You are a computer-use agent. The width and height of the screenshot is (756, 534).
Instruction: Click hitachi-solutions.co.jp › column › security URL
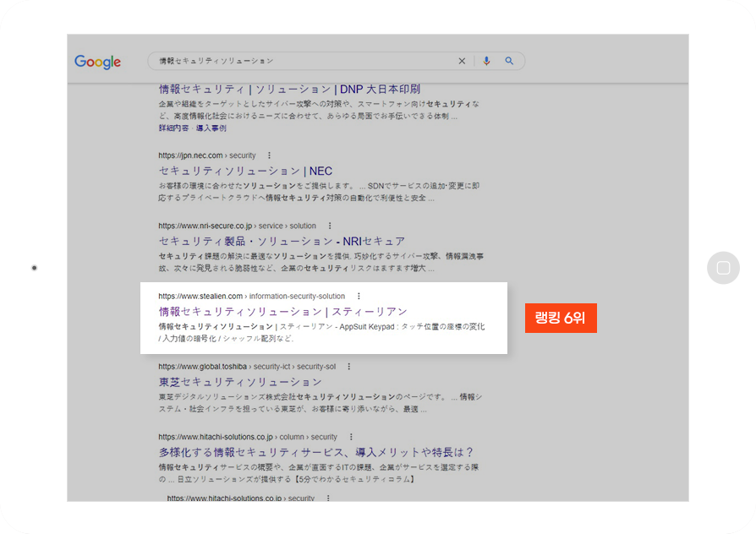(x=248, y=437)
